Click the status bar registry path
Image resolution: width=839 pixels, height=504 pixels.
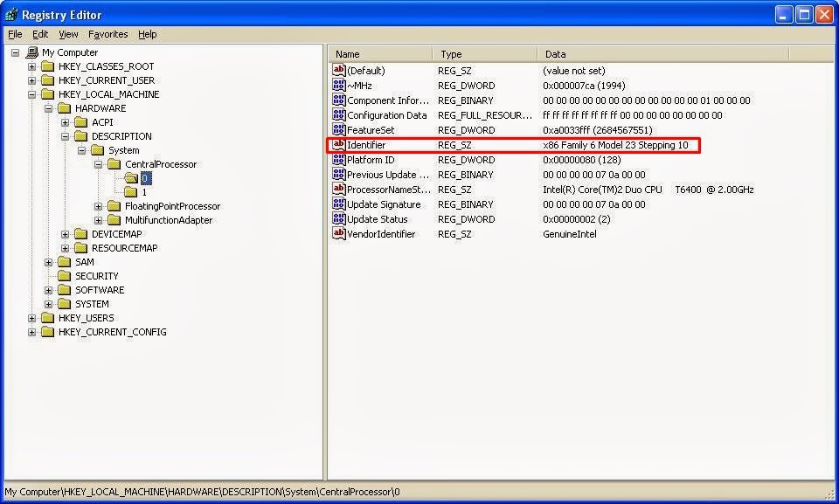click(202, 492)
